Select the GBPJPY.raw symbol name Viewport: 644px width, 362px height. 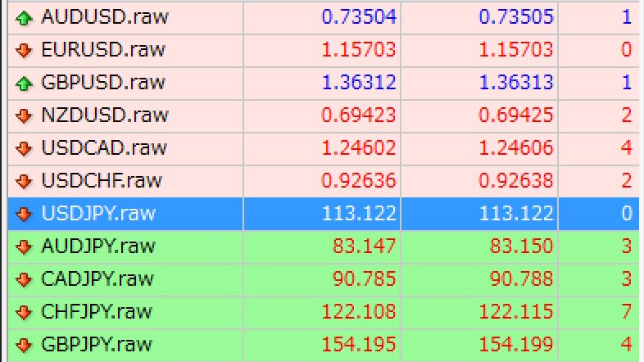[x=97, y=344]
